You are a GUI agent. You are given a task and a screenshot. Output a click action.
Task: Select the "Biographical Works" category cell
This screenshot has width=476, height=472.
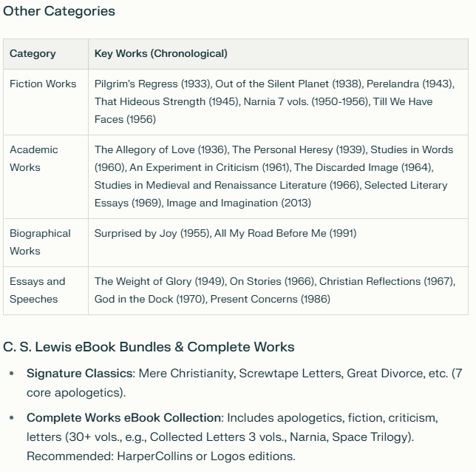pos(40,242)
